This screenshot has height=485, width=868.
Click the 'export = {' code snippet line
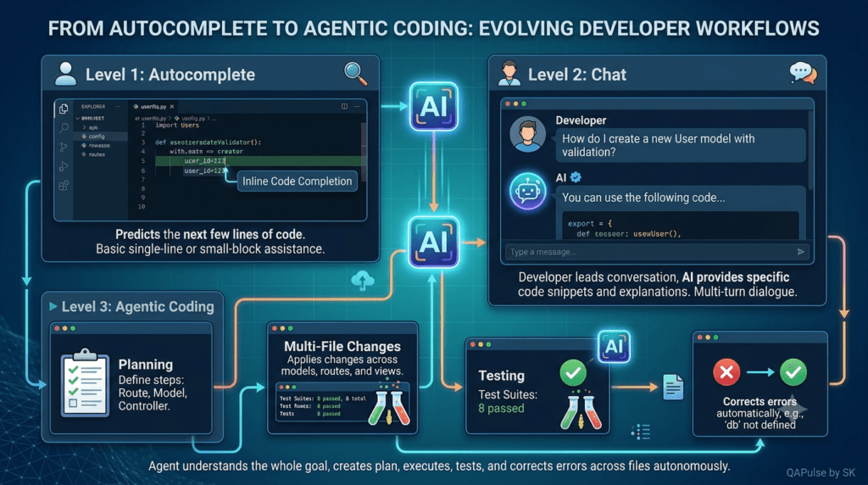click(x=590, y=224)
